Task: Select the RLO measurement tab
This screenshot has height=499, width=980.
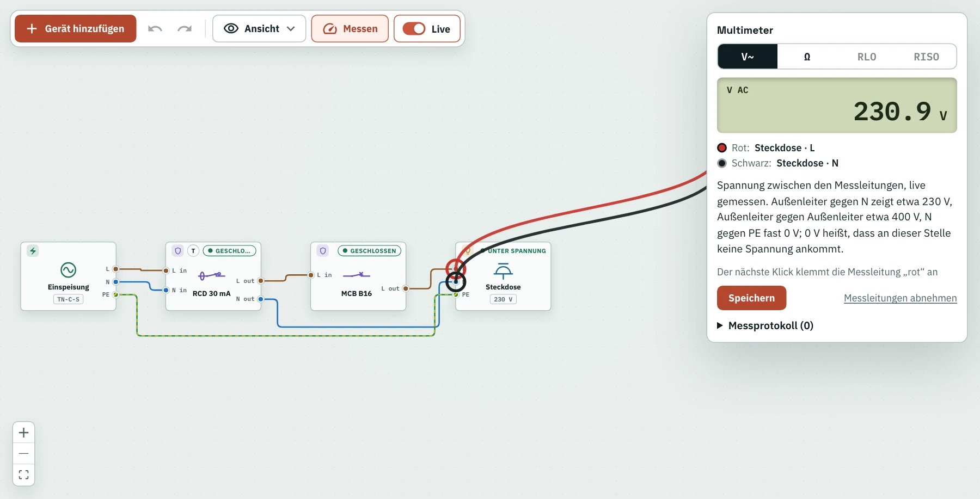Action: tap(867, 57)
